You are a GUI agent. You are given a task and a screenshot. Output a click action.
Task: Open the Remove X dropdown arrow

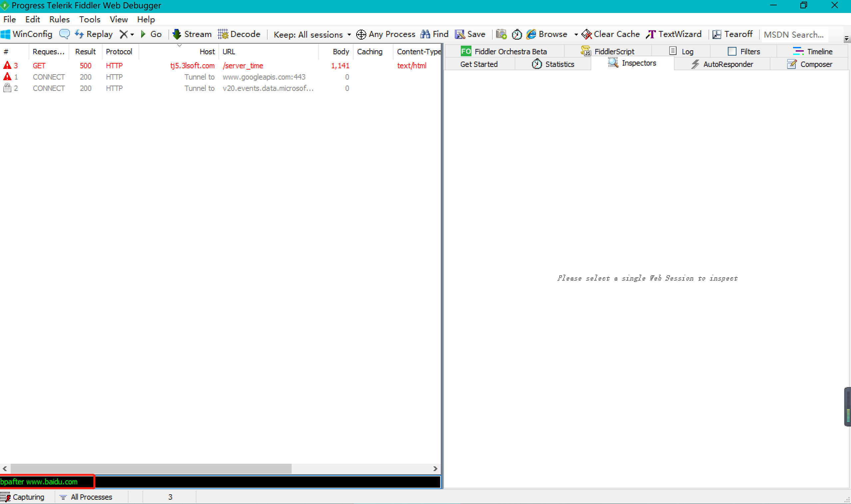[132, 35]
